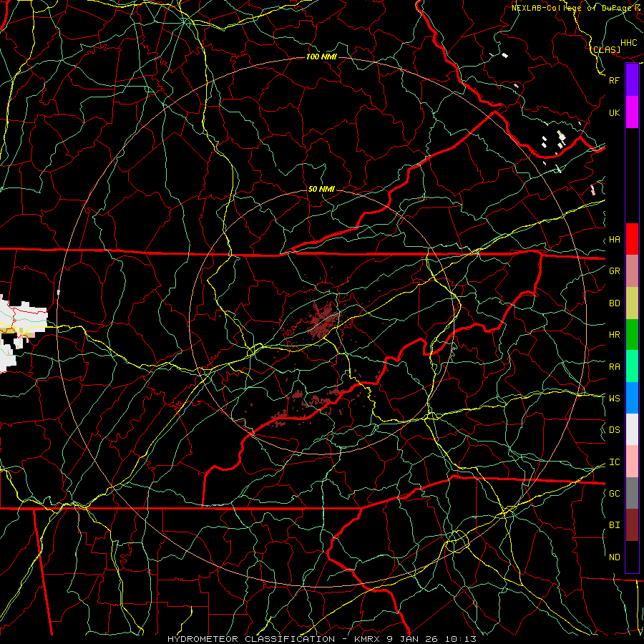Click the HR legend label

click(x=615, y=335)
